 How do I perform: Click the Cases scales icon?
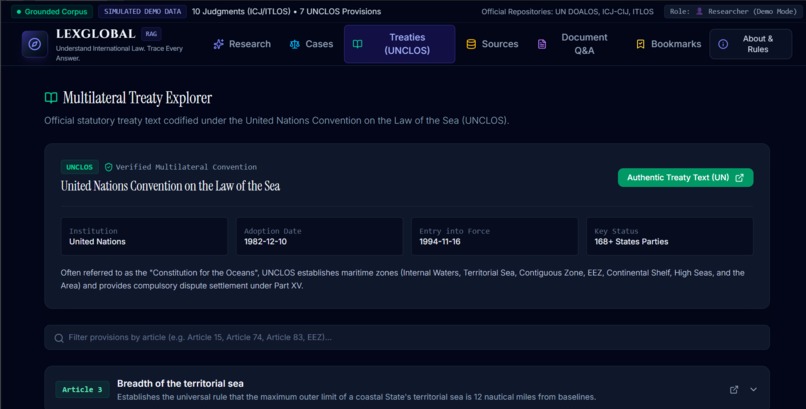[295, 44]
